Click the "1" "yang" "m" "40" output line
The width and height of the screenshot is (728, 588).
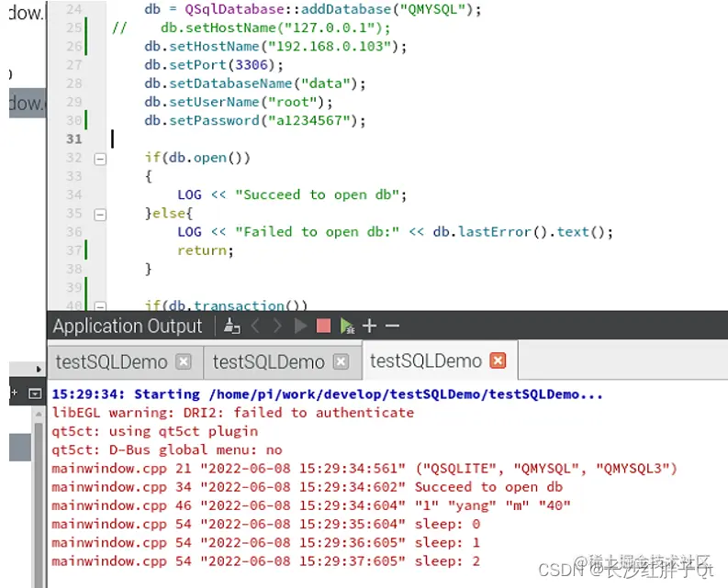pos(311,505)
